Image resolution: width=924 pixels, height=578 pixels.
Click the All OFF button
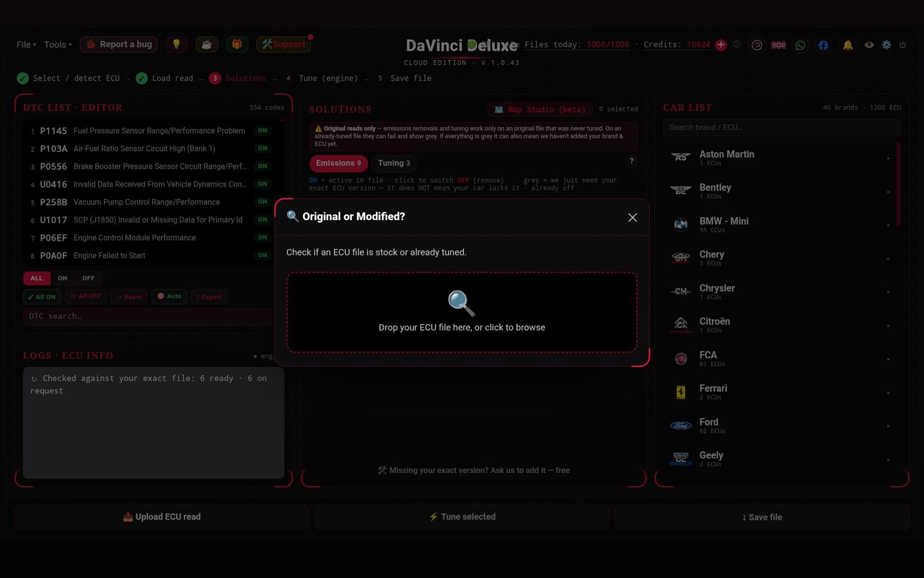click(x=85, y=297)
